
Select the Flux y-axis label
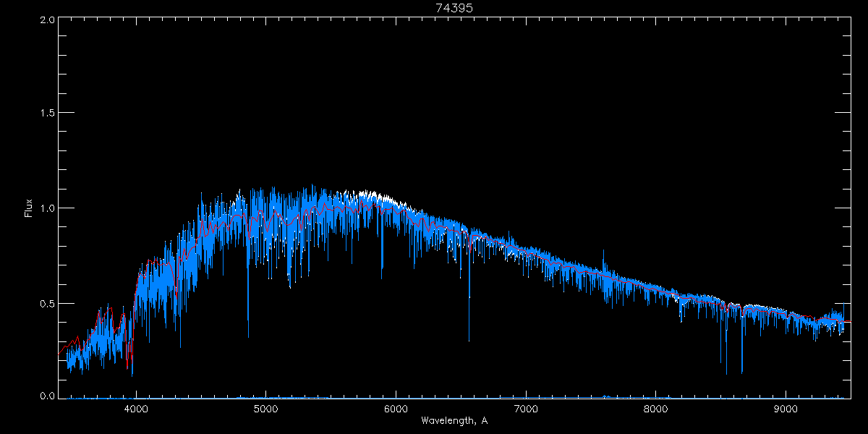point(29,208)
